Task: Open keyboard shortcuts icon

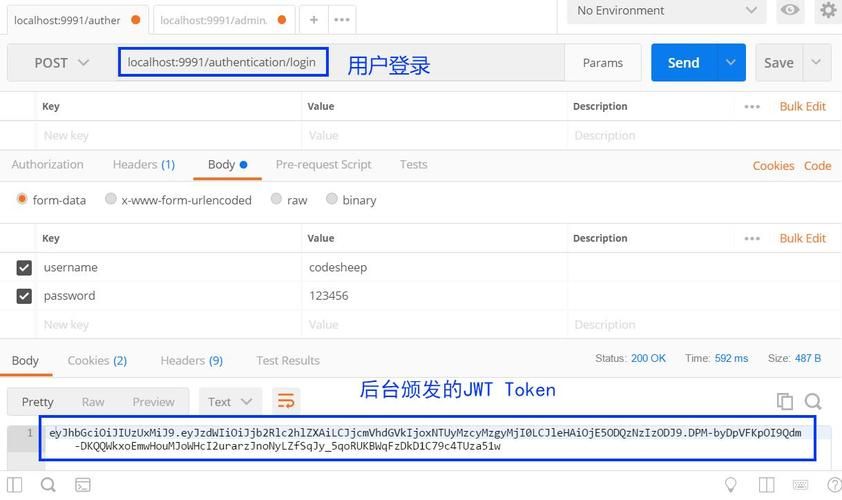Action: (x=800, y=485)
